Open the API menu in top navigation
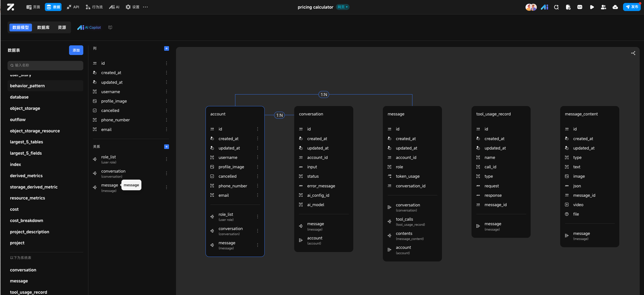This screenshot has height=295, width=644. [x=72, y=7]
